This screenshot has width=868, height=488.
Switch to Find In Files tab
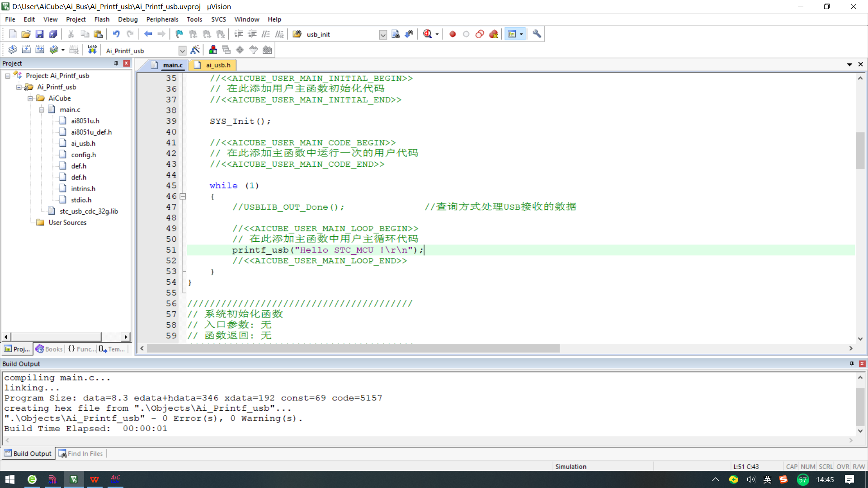click(x=81, y=454)
